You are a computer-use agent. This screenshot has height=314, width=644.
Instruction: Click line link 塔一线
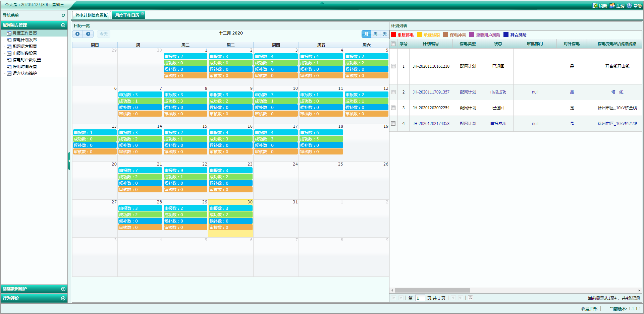click(617, 92)
